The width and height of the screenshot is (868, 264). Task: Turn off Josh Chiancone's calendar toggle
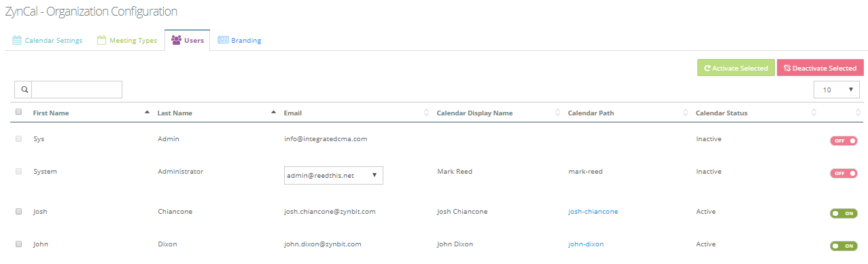tap(843, 213)
